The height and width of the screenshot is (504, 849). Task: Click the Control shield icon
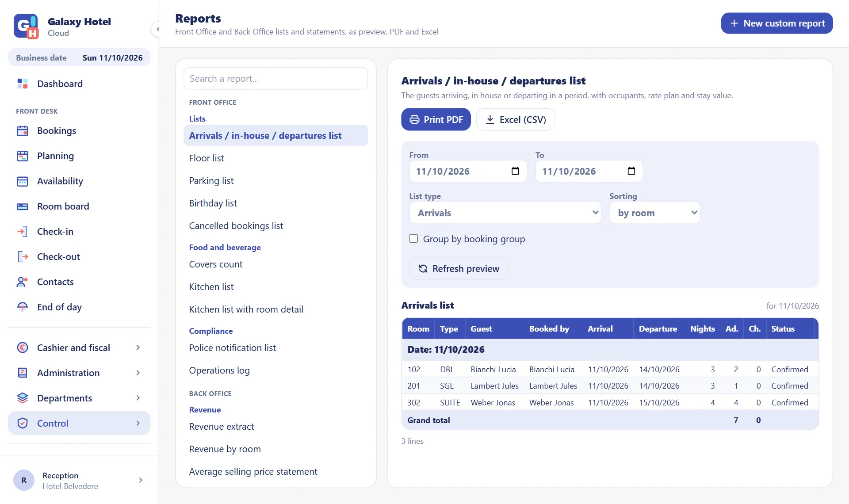pos(23,424)
